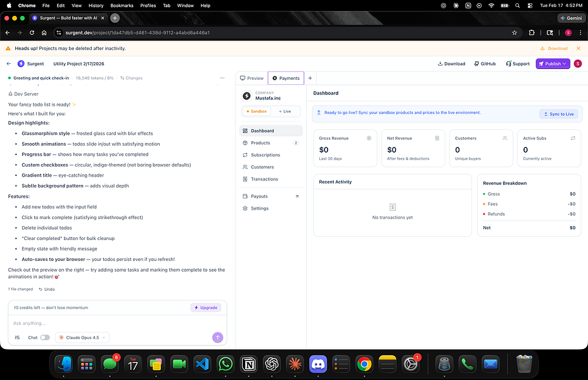Switch environment to Sandbox
The image size is (588, 380).
257,111
